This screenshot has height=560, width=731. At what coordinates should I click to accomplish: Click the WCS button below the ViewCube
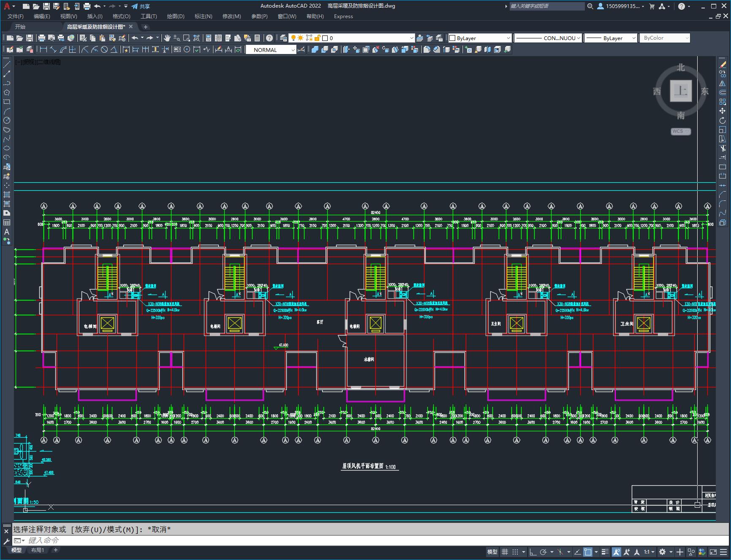[x=680, y=131]
